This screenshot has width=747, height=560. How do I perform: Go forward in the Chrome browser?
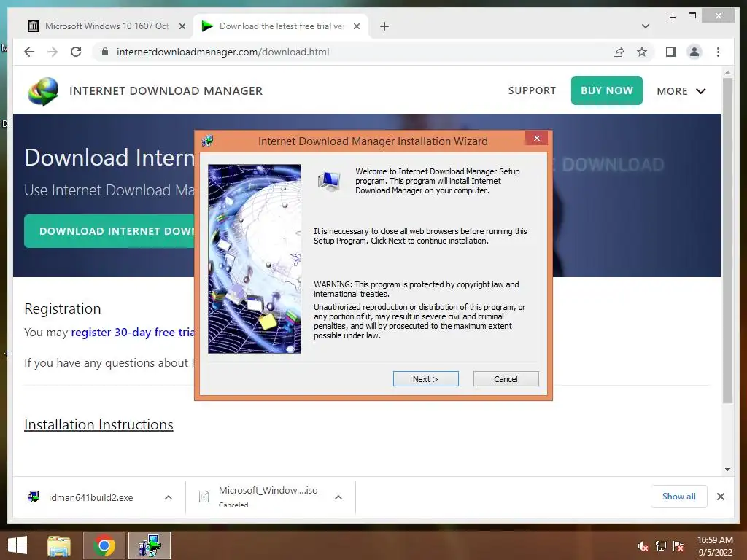pyautogui.click(x=53, y=52)
